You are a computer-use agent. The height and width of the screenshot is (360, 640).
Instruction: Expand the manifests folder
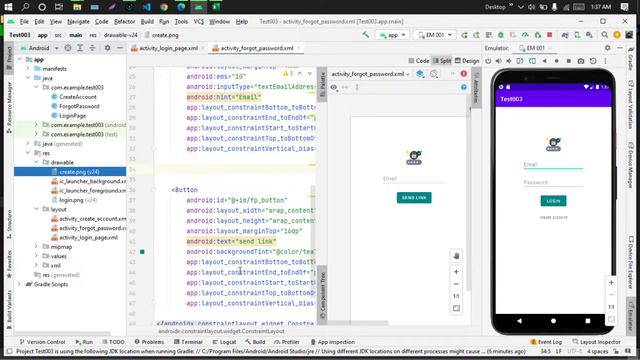[28, 69]
